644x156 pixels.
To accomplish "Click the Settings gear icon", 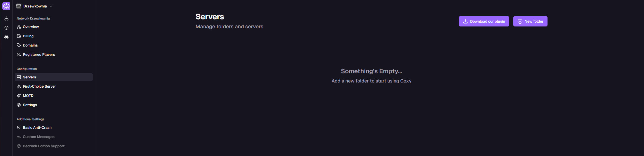I will pyautogui.click(x=19, y=105).
